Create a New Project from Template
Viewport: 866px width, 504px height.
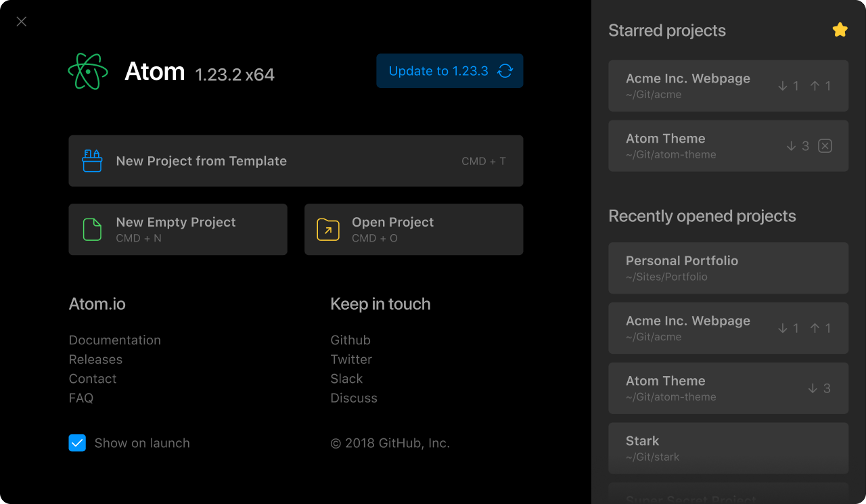coord(296,161)
